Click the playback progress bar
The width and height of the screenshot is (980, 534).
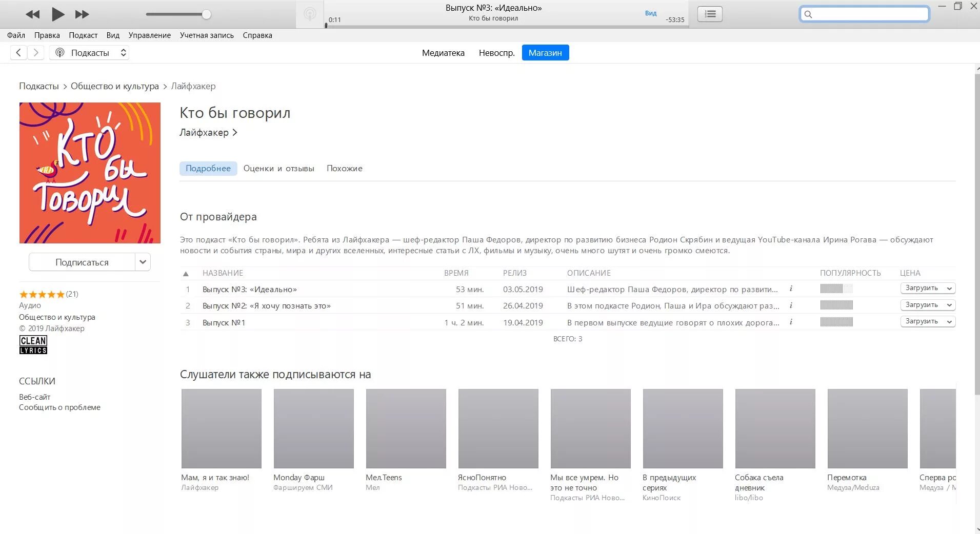coord(506,26)
